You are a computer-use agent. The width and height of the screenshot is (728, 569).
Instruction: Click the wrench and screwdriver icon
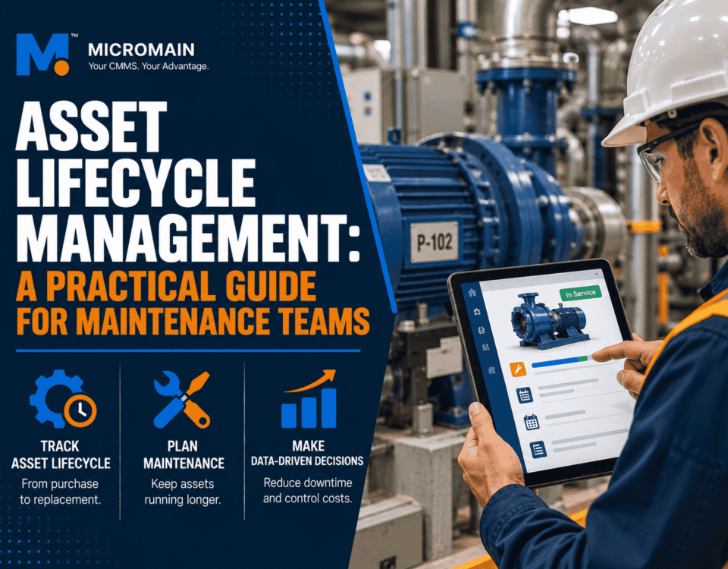(182, 399)
